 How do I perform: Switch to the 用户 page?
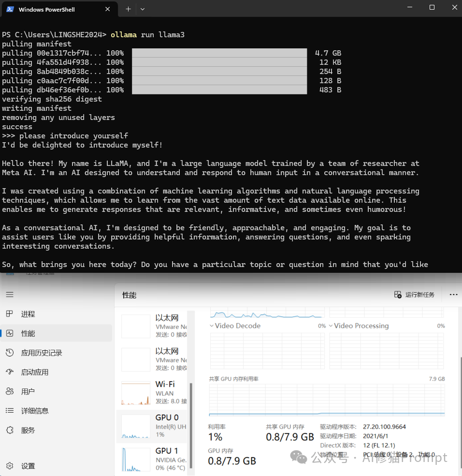(56, 392)
